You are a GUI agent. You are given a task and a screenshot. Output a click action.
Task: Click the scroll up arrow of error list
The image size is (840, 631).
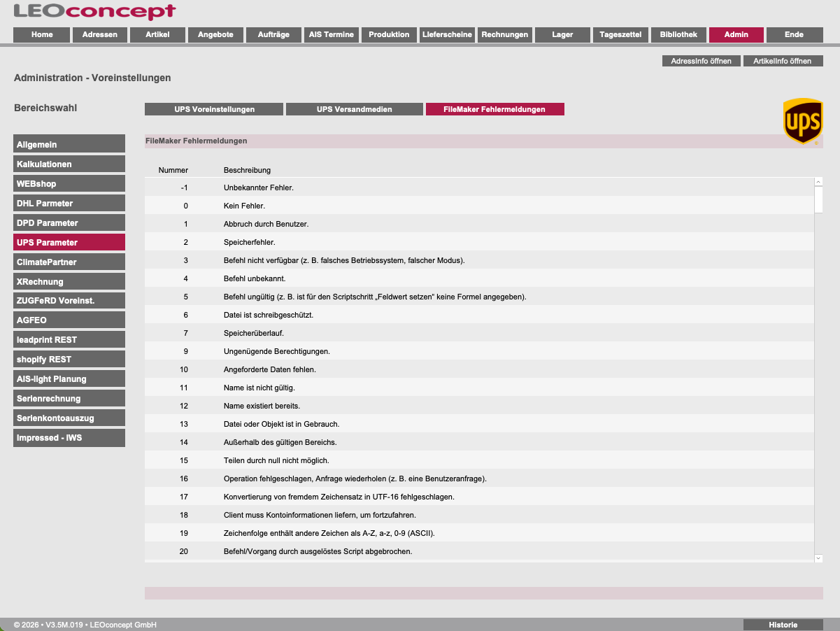818,182
